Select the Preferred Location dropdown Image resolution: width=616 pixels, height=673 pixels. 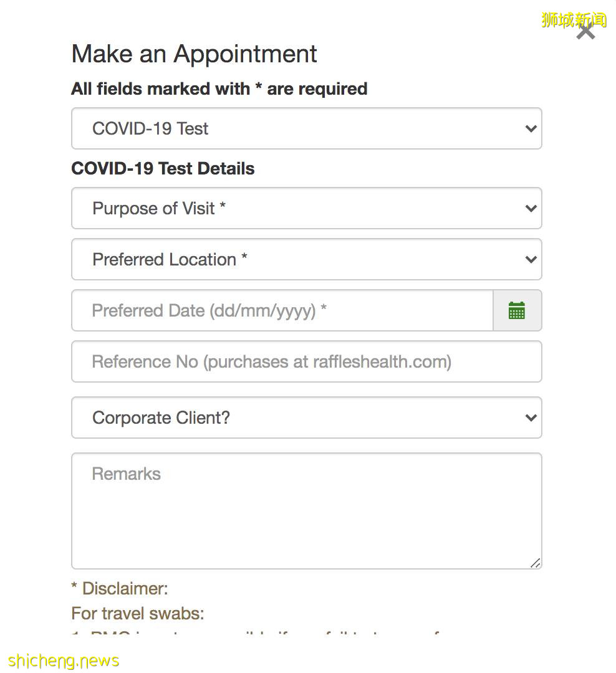[299, 260]
